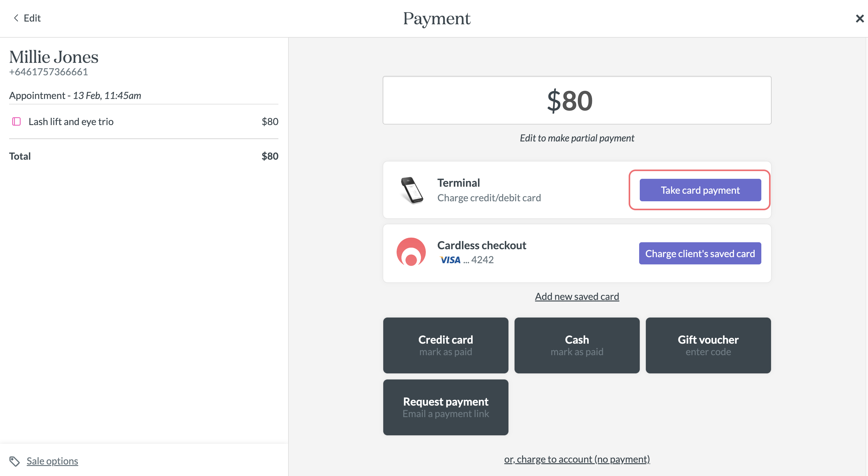Edit the $80 payment amount field

pos(577,100)
